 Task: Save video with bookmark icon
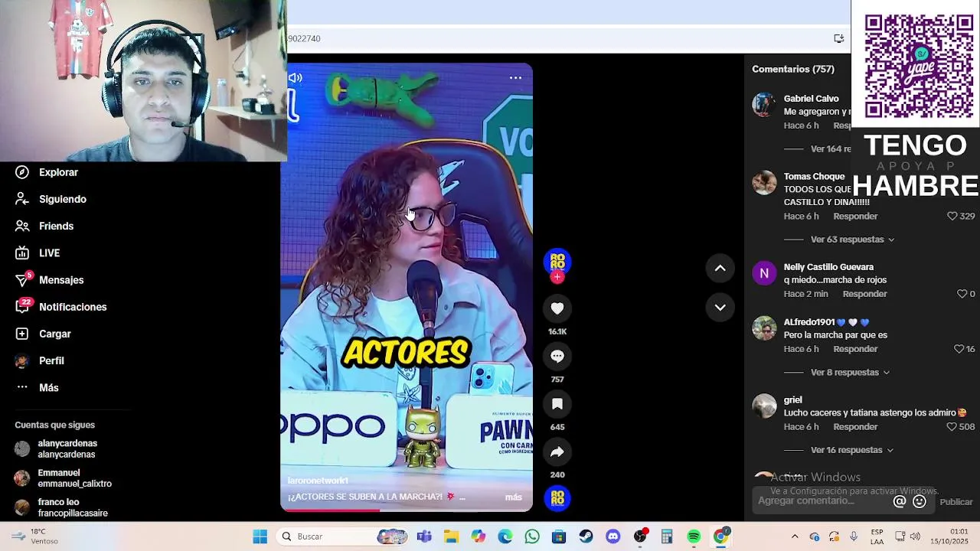pos(557,403)
